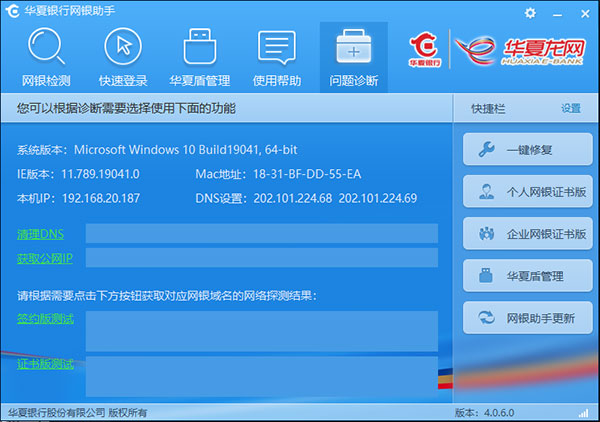This screenshot has height=422, width=600.
Task: Open 设置 in the 快捷栏 header
Action: click(x=571, y=108)
